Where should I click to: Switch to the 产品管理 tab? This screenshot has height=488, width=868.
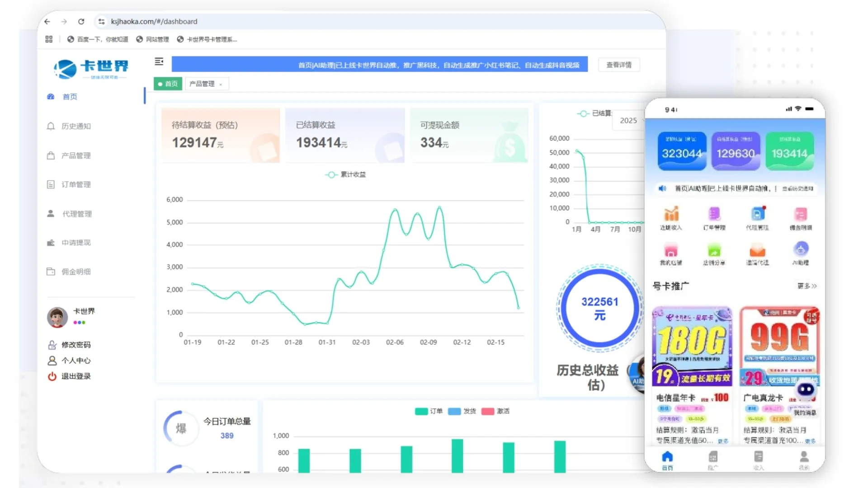coord(203,84)
